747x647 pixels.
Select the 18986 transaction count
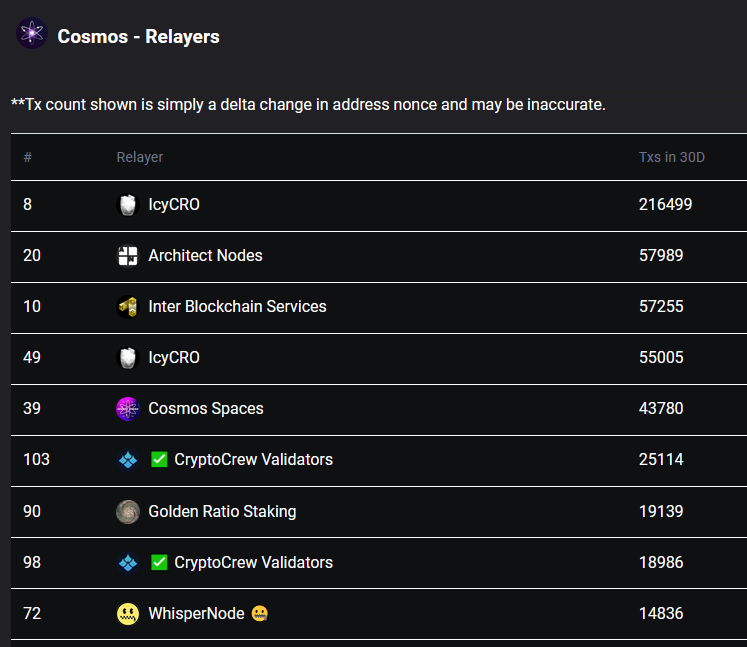click(661, 563)
